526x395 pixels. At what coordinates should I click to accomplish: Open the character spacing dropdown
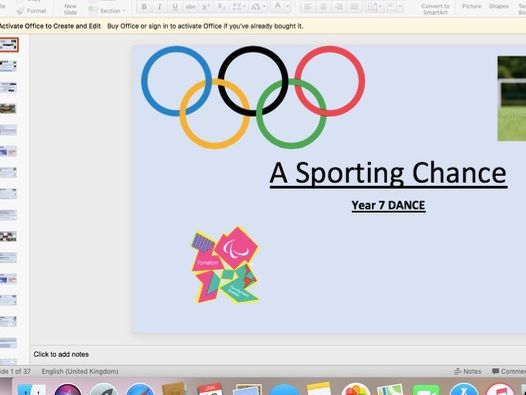point(239,7)
